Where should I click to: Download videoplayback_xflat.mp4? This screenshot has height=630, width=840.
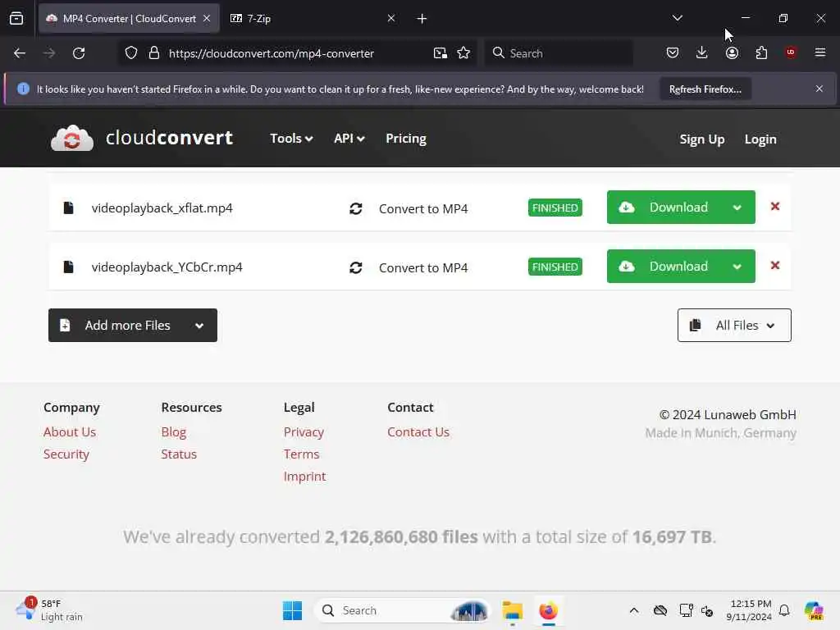665,208
